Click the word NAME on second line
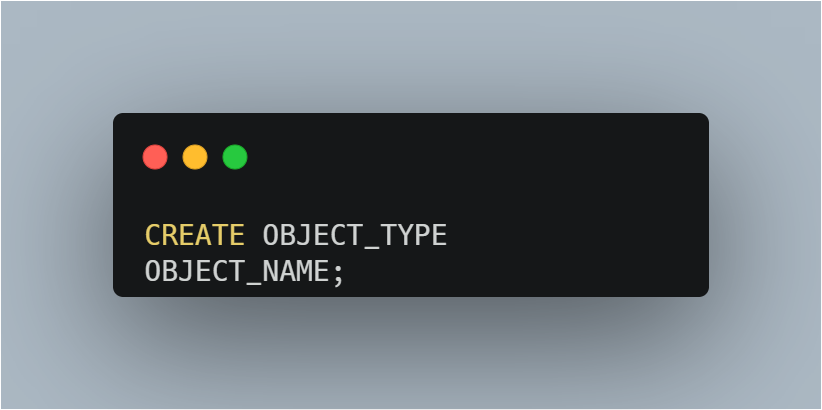This screenshot has height=410, width=822. (x=295, y=272)
